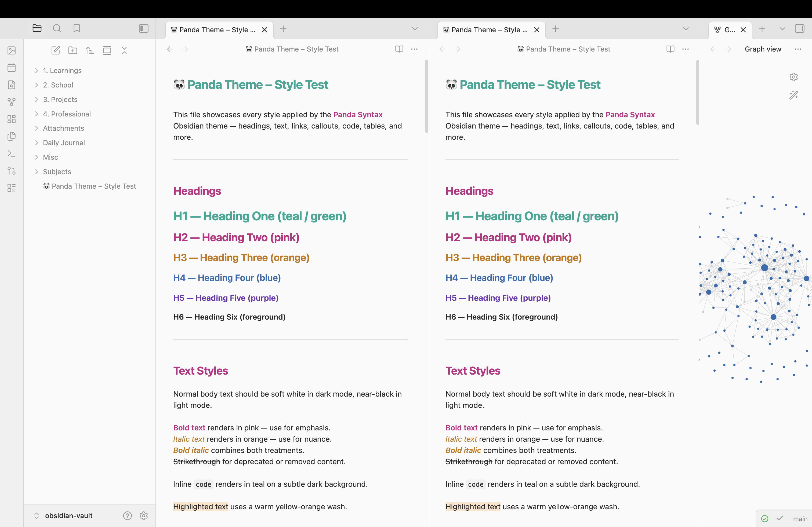This screenshot has height=527, width=812.
Task: Open more options menu in second pane
Action: tap(686, 49)
